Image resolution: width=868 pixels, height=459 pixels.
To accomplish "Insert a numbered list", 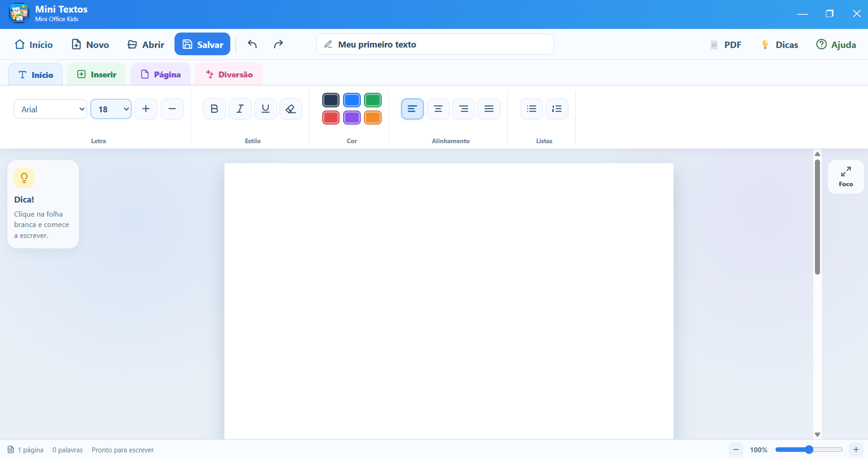I will 557,109.
